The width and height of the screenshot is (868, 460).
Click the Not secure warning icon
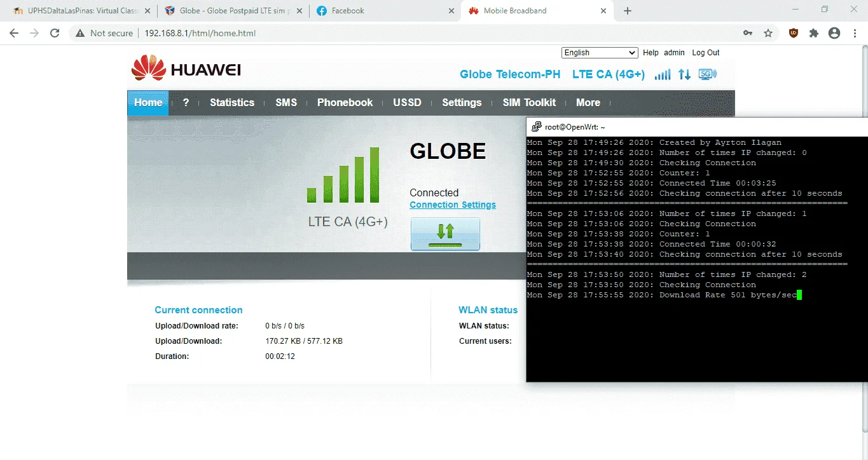80,33
